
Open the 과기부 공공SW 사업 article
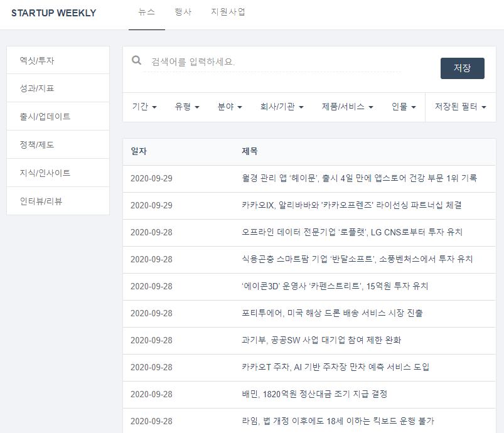coord(321,340)
